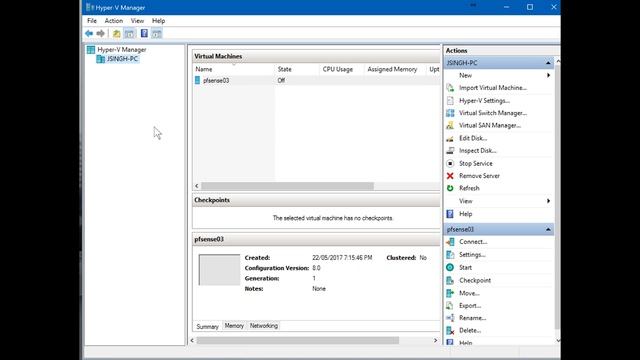The height and width of the screenshot is (360, 640).
Task: Click the toolbar Help icon
Action: (144, 33)
